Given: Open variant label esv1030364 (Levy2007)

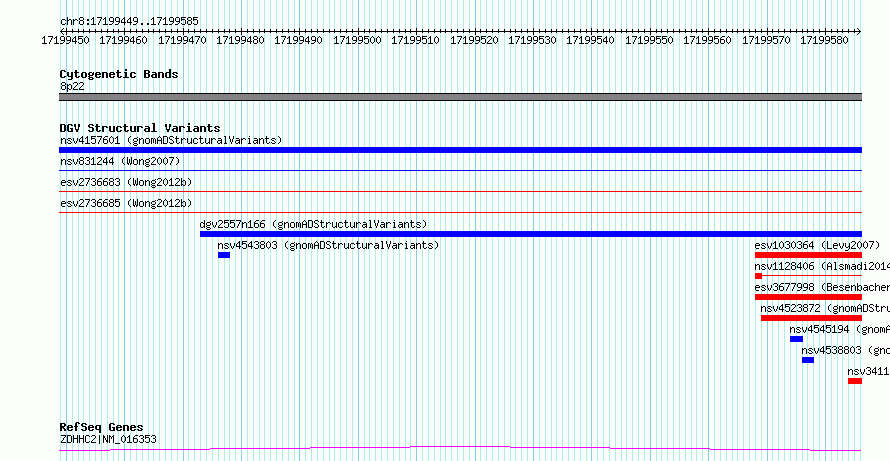Looking at the screenshot, I should pos(817,245).
